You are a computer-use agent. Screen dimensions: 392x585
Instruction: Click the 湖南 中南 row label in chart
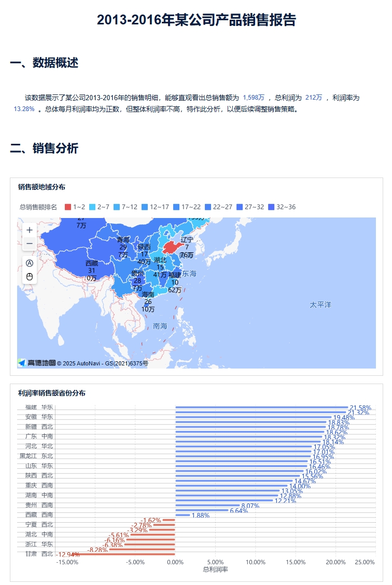coord(39,495)
